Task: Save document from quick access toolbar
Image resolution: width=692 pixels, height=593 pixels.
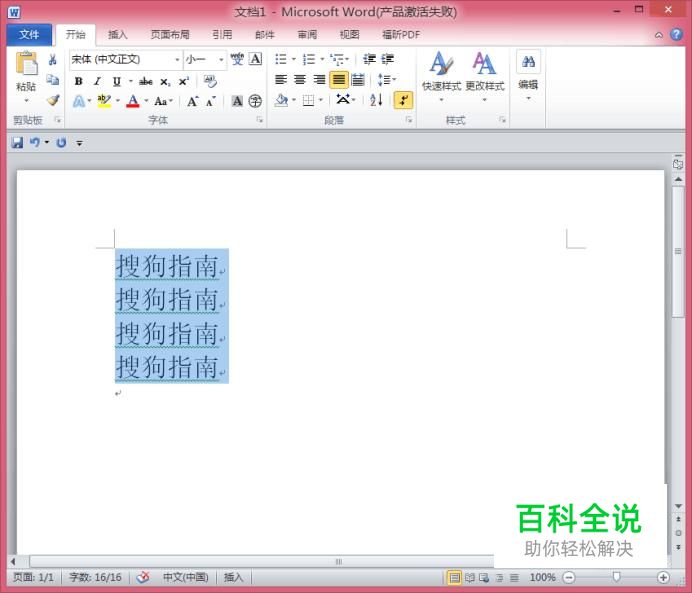Action: coord(17,143)
